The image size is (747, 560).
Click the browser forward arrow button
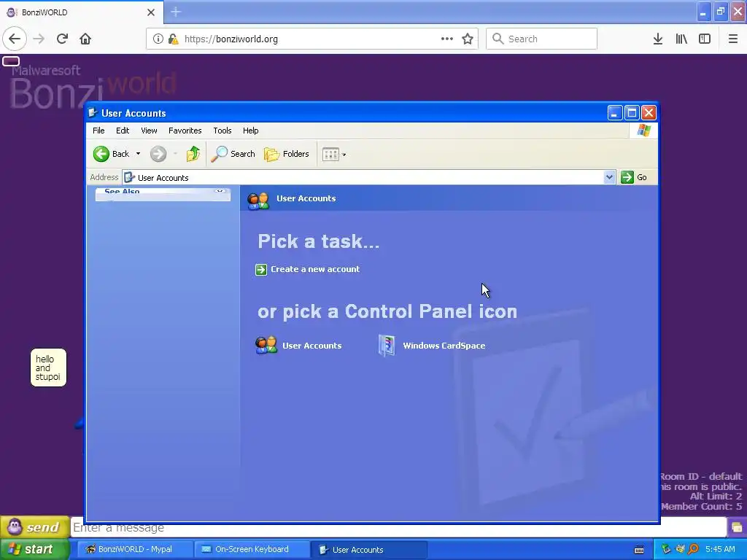(x=39, y=39)
